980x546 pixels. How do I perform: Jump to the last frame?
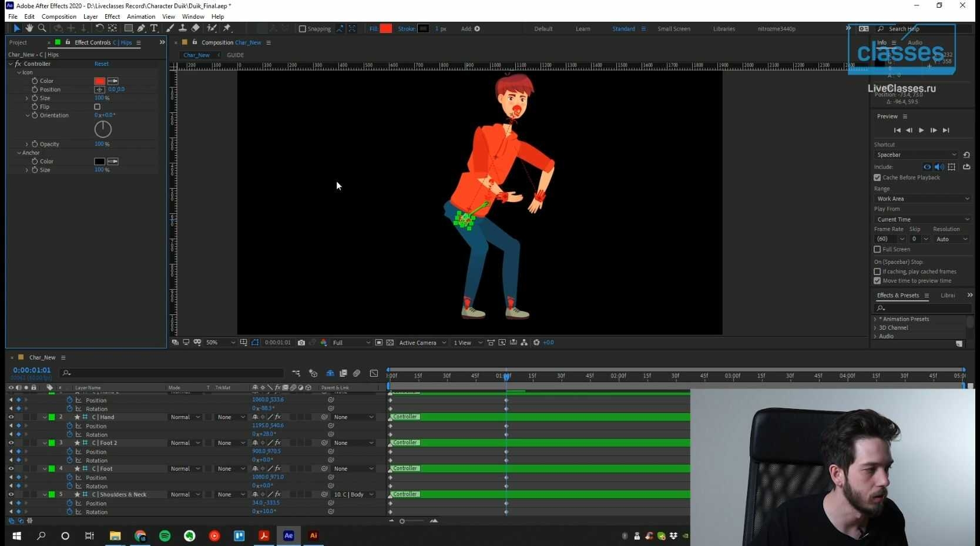point(946,130)
